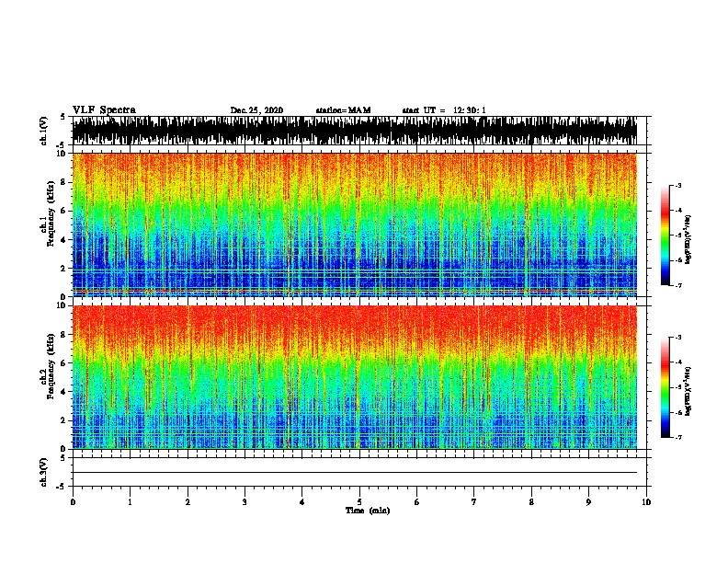Click the ch.1 "Frequency (kHz)" axis label
The width and height of the screenshot is (728, 563).
tap(51, 213)
